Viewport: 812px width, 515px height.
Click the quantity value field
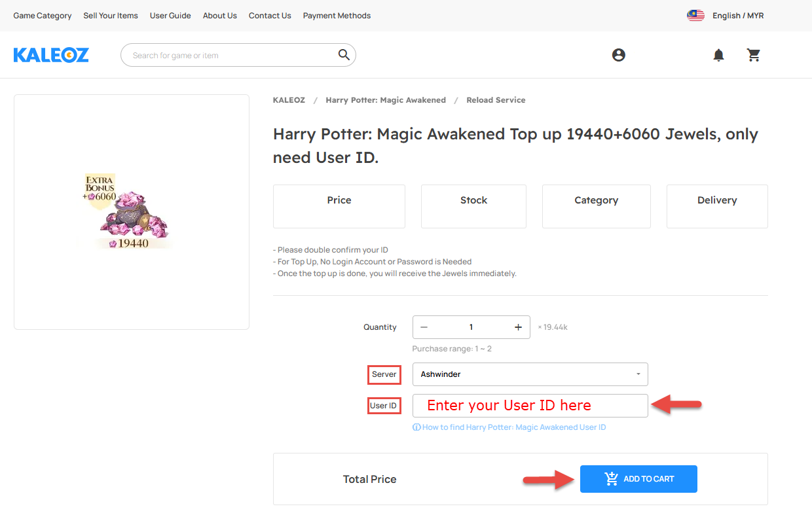click(x=471, y=327)
